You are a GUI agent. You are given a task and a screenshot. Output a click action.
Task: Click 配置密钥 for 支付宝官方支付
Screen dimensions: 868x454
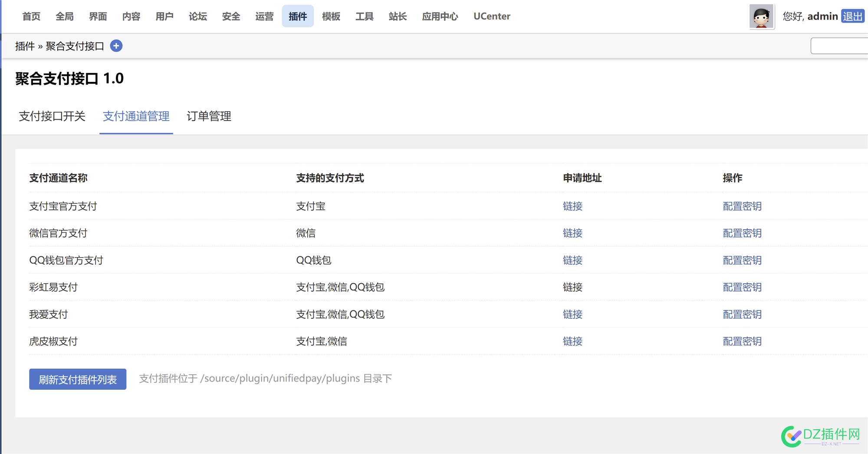click(x=742, y=206)
